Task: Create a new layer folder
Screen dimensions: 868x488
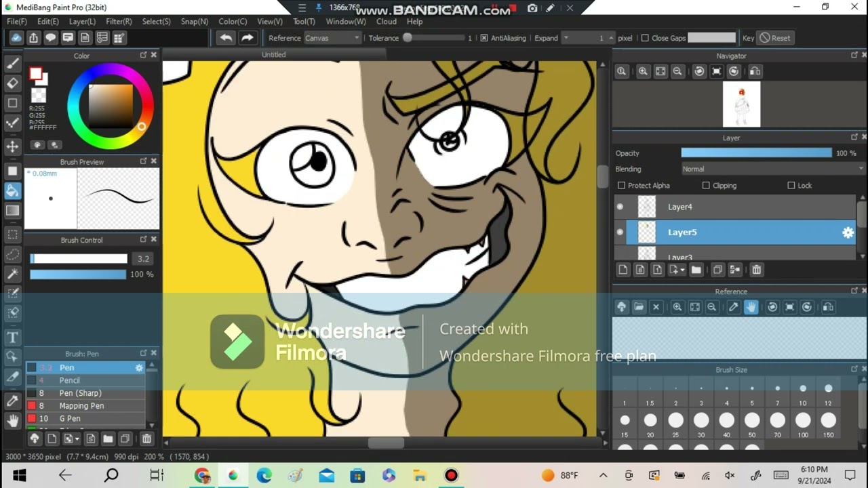Action: point(696,270)
